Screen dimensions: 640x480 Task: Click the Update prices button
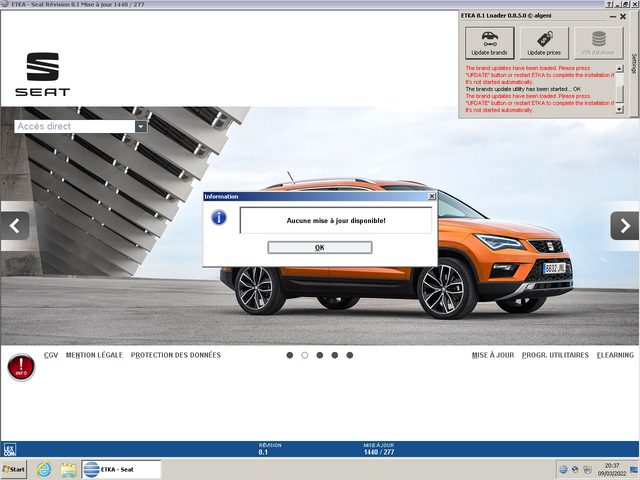pos(544,43)
